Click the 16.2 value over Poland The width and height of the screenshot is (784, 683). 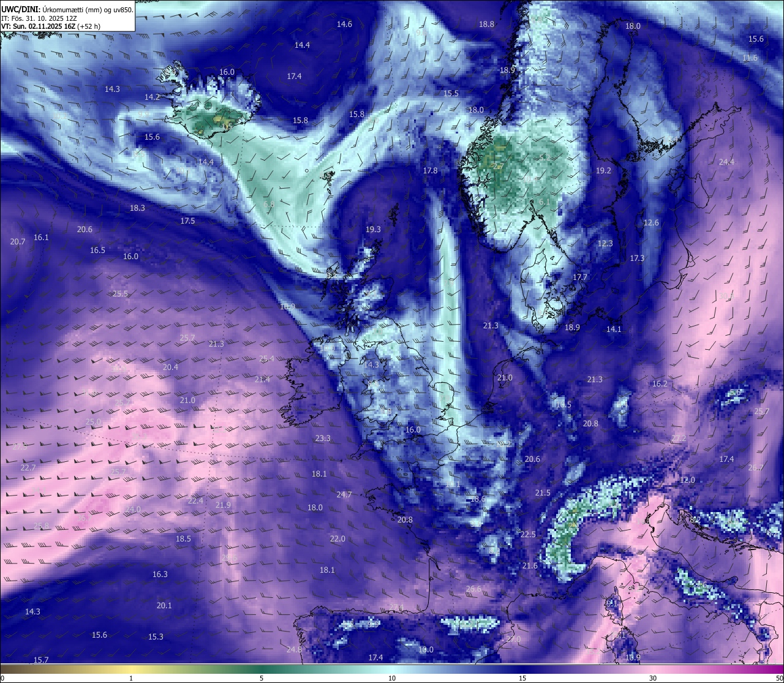(x=660, y=384)
